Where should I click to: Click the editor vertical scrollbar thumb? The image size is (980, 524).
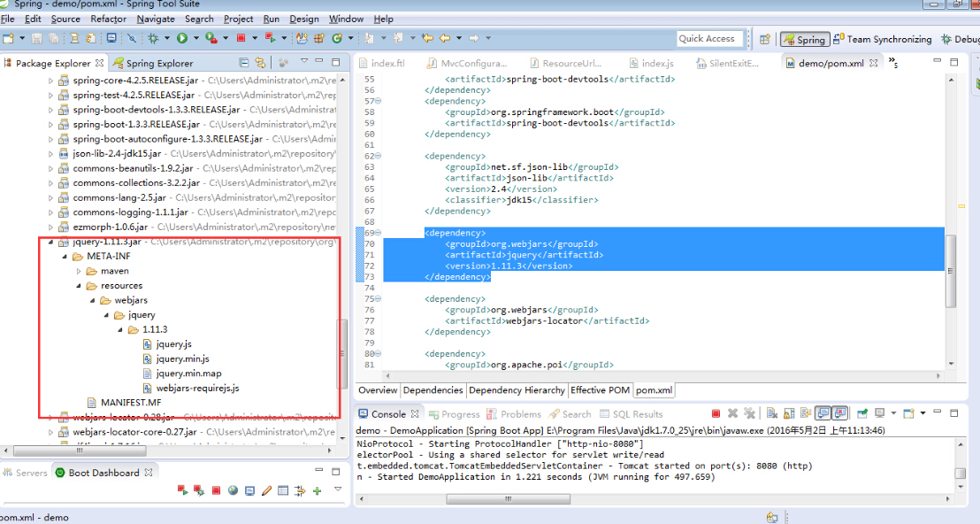[951, 272]
